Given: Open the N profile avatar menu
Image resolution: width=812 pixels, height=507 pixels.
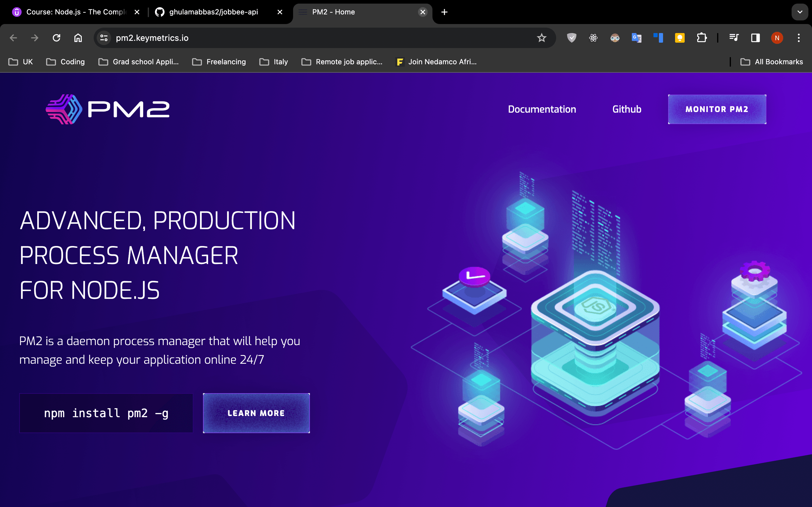Looking at the screenshot, I should 777,38.
